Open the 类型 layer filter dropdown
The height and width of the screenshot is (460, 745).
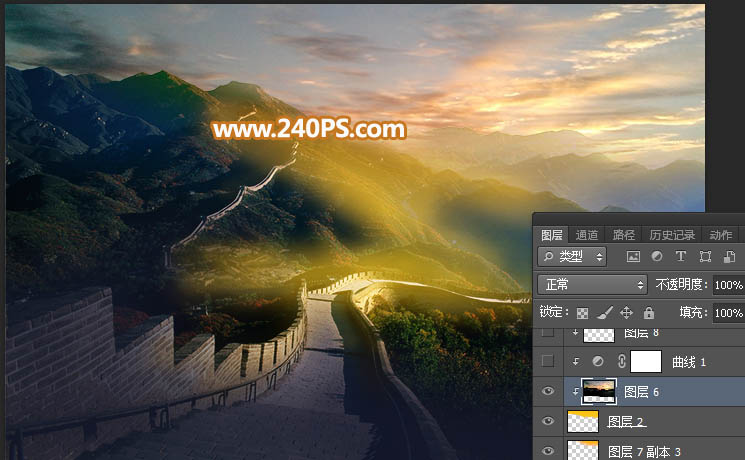pyautogui.click(x=572, y=257)
